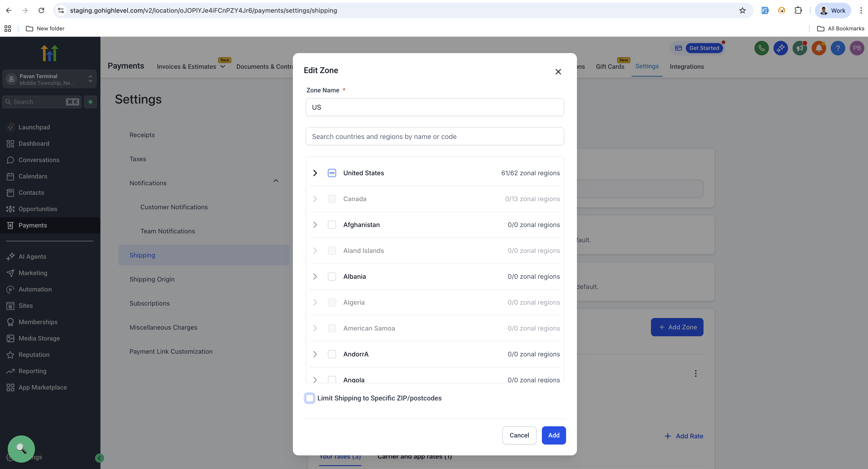Click the search countries and regions field

click(x=434, y=136)
